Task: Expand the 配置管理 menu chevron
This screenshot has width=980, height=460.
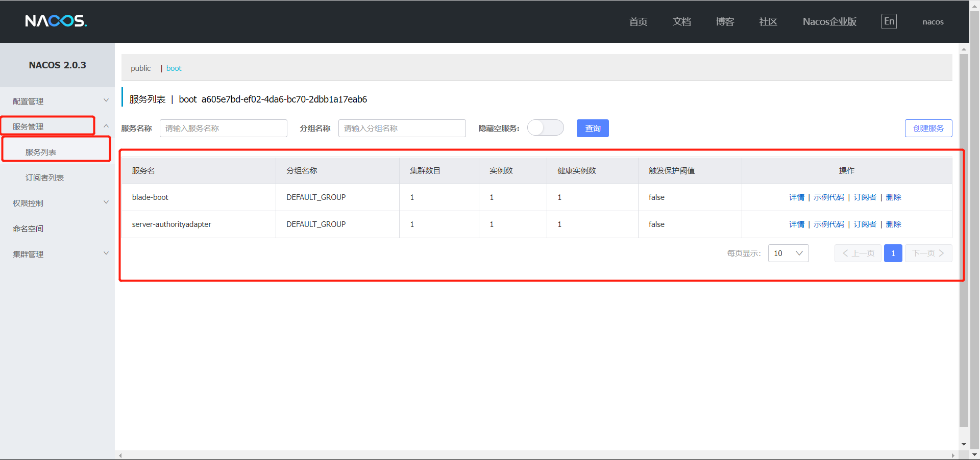Action: [x=106, y=100]
